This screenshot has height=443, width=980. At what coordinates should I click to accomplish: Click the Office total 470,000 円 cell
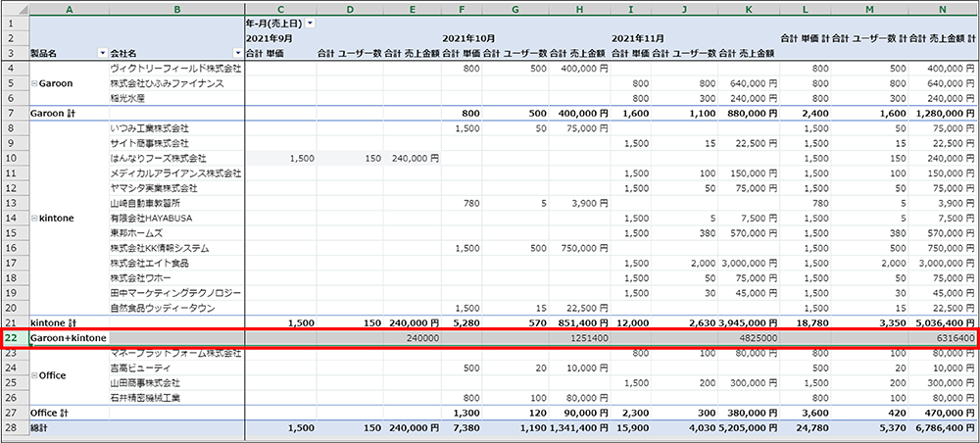click(943, 413)
